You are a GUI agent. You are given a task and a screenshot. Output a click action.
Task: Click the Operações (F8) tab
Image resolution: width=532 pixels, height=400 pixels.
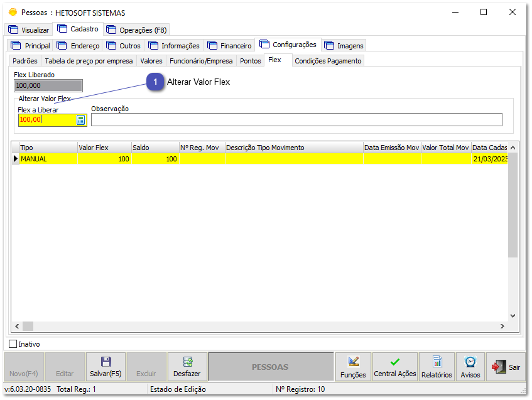click(x=136, y=30)
